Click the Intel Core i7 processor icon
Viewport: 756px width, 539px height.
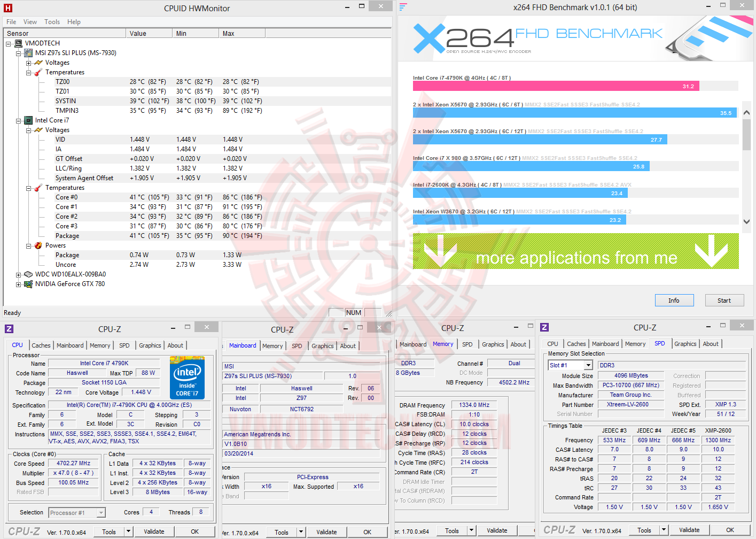pyautogui.click(x=29, y=120)
